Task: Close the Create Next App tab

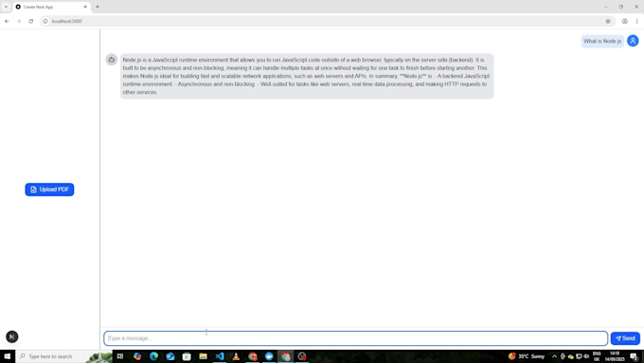Action: (85, 7)
